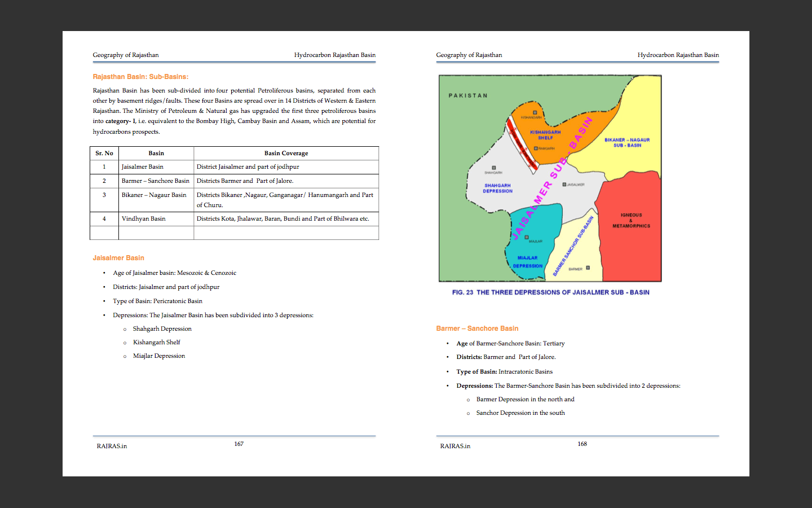Click the teal Miajlar Depression region
The image size is (812, 508).
(x=529, y=259)
